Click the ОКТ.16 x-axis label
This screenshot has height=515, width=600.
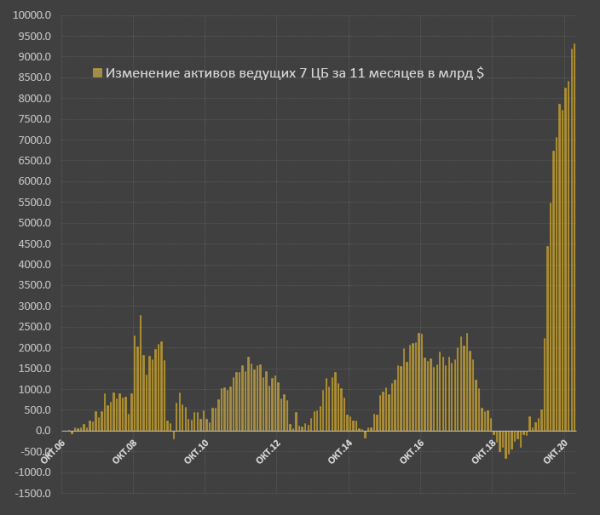(412, 452)
